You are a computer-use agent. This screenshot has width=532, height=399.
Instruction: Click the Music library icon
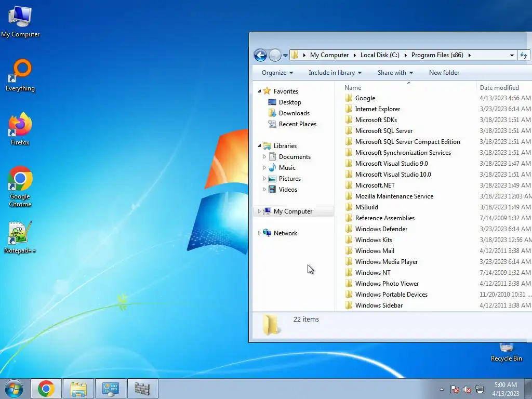point(272,168)
